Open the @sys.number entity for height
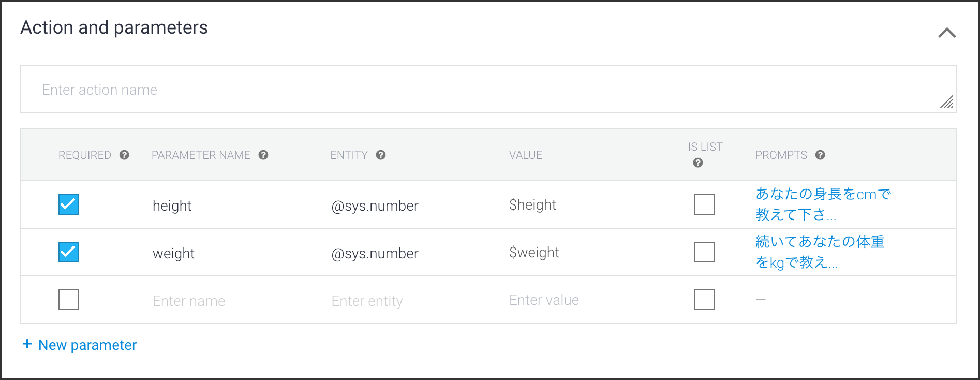Image resolution: width=980 pixels, height=380 pixels. [x=375, y=206]
